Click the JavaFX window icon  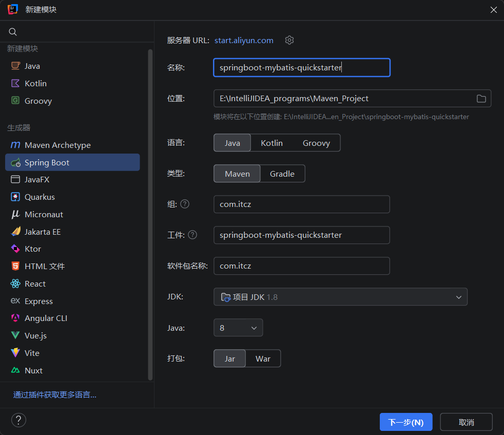[x=15, y=179]
